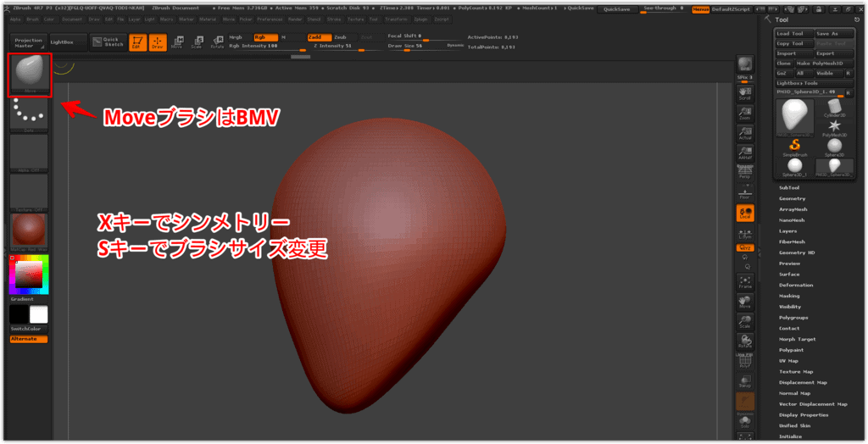Image resolution: width=868 pixels, height=444 pixels.
Task: Click the Zoom canvas navigation icon
Action: click(x=745, y=111)
